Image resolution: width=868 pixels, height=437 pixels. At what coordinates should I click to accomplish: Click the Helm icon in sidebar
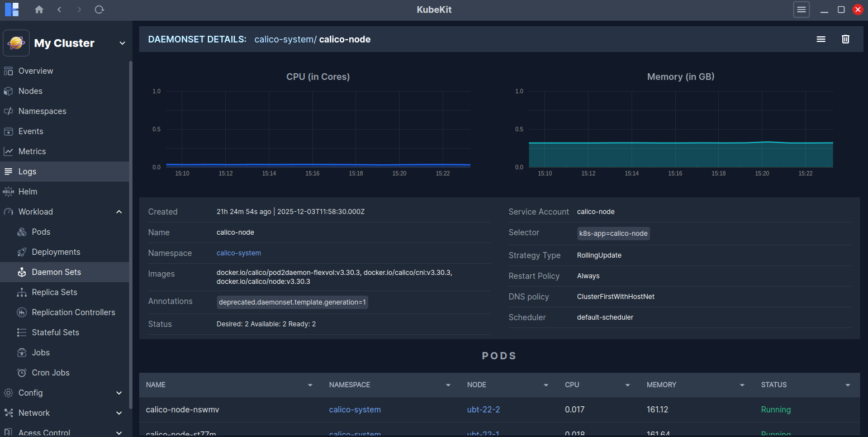coord(8,192)
